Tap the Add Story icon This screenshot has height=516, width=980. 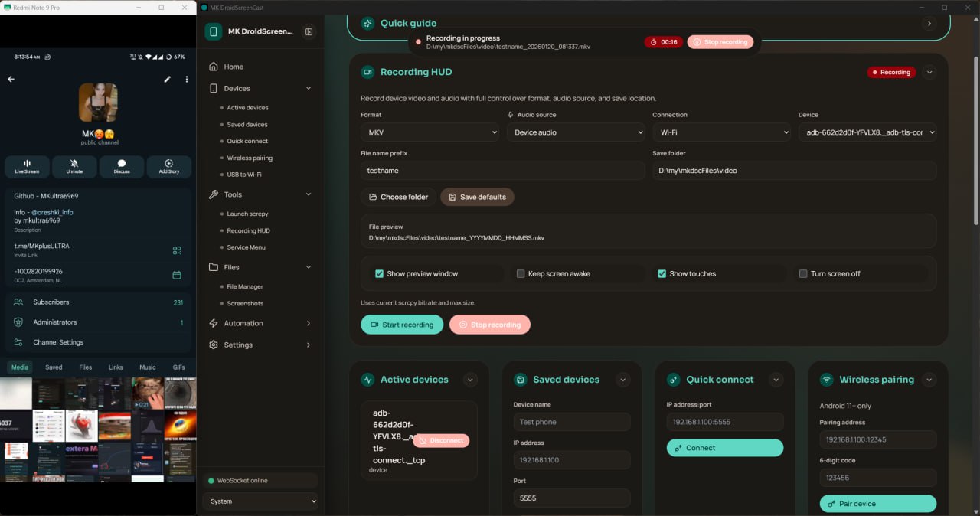pyautogui.click(x=168, y=164)
